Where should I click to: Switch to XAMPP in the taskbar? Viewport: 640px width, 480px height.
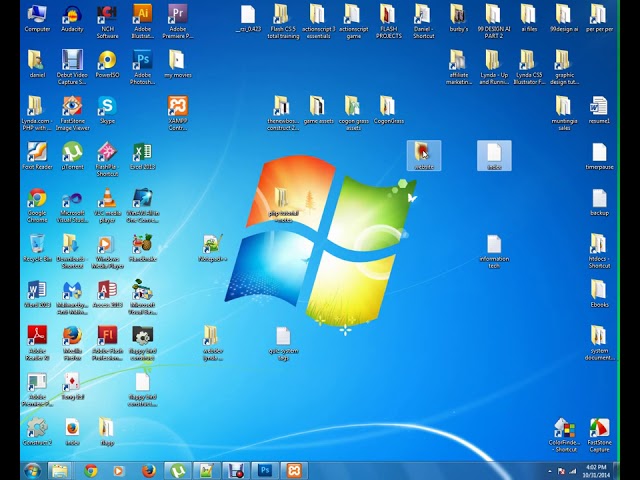pyautogui.click(x=294, y=471)
